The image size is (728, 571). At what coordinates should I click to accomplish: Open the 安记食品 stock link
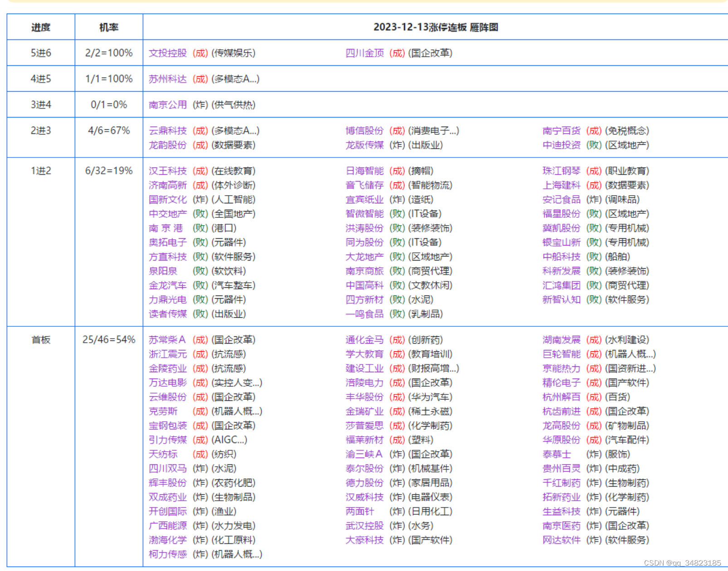[x=562, y=200]
